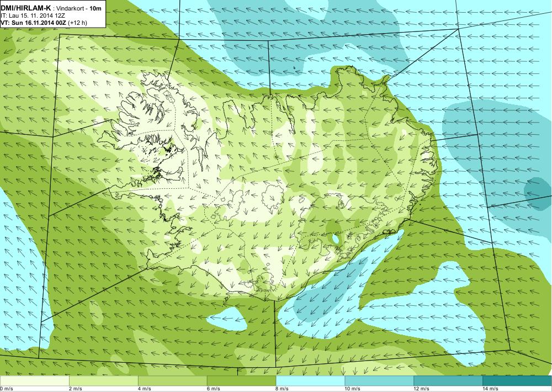Viewport: 552px width, 392px height.
Task: Pick the medium green 4–6 m/s legend swatch
Action: pos(172,381)
